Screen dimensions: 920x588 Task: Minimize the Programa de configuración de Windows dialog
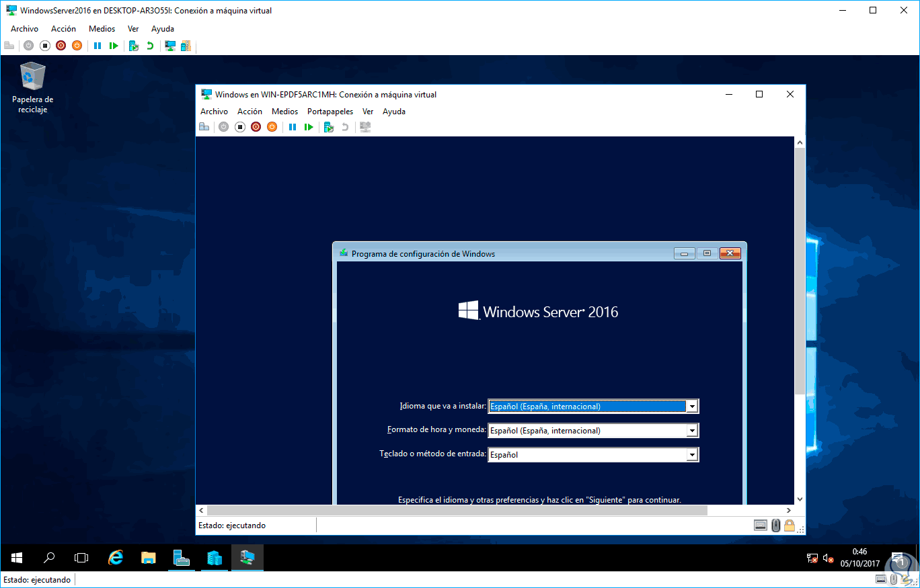click(x=685, y=253)
